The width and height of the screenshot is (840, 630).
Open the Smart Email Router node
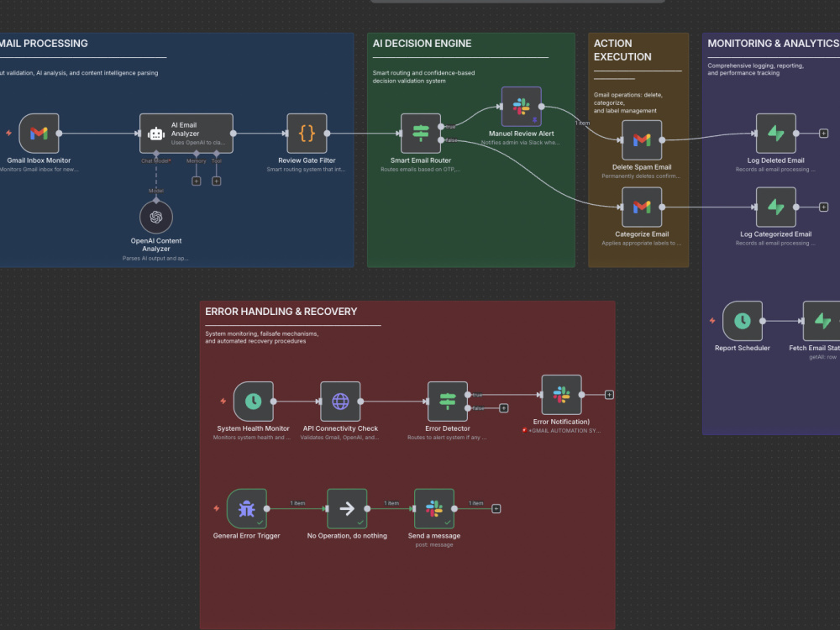coord(421,134)
